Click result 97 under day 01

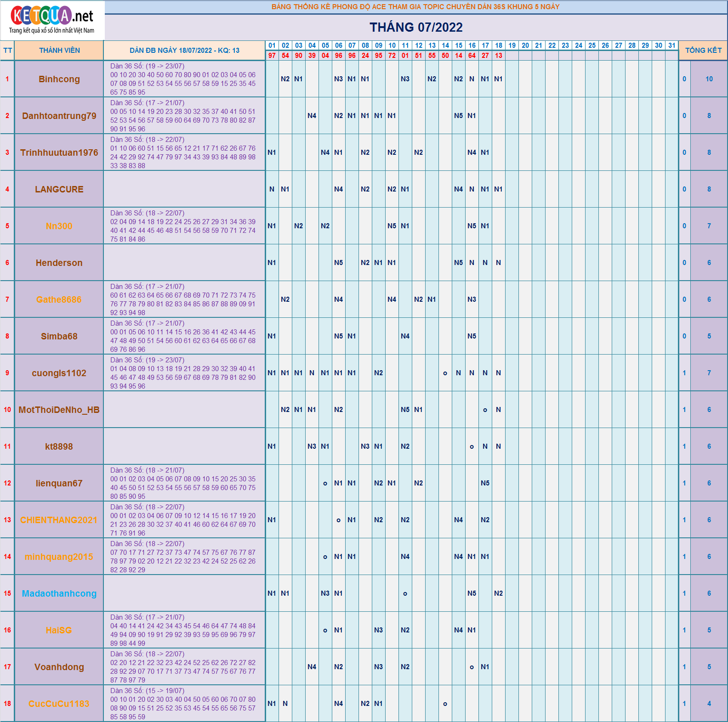272,56
